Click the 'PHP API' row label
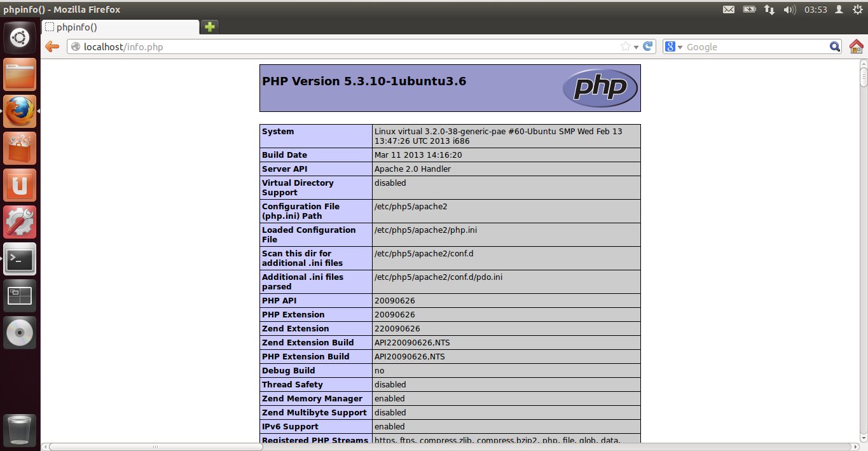This screenshot has height=451, width=868. click(x=279, y=301)
